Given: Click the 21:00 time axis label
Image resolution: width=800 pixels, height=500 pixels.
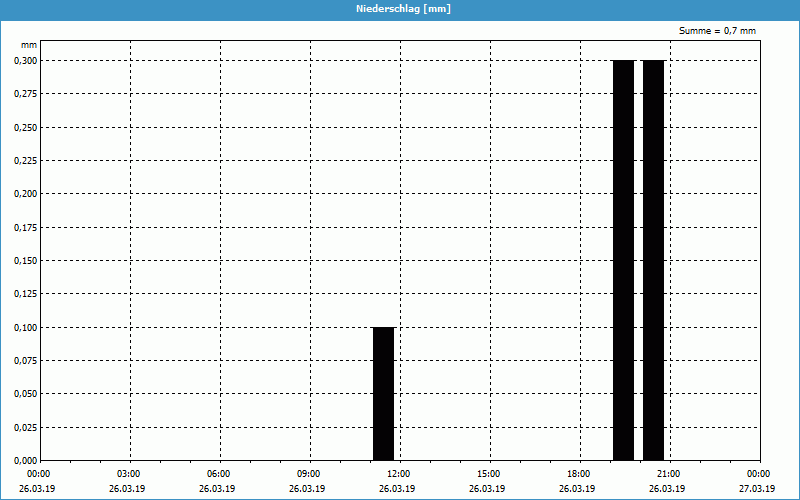Looking at the screenshot, I should pyautogui.click(x=668, y=473).
